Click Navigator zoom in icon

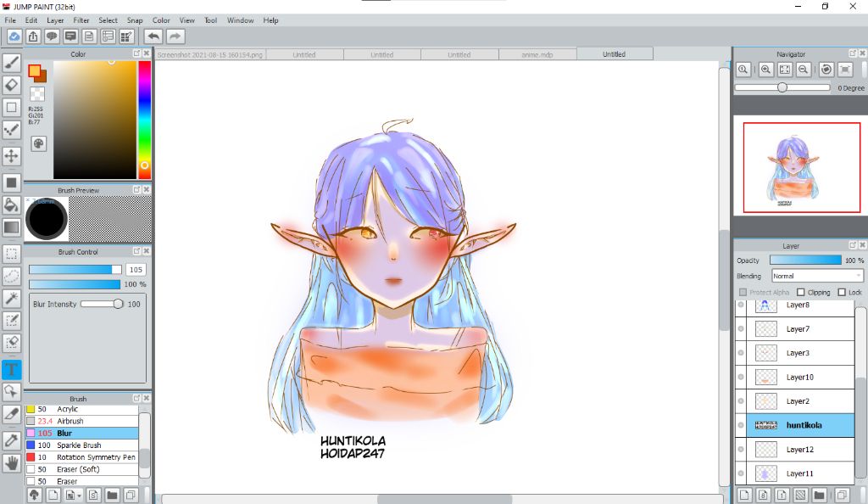click(766, 70)
